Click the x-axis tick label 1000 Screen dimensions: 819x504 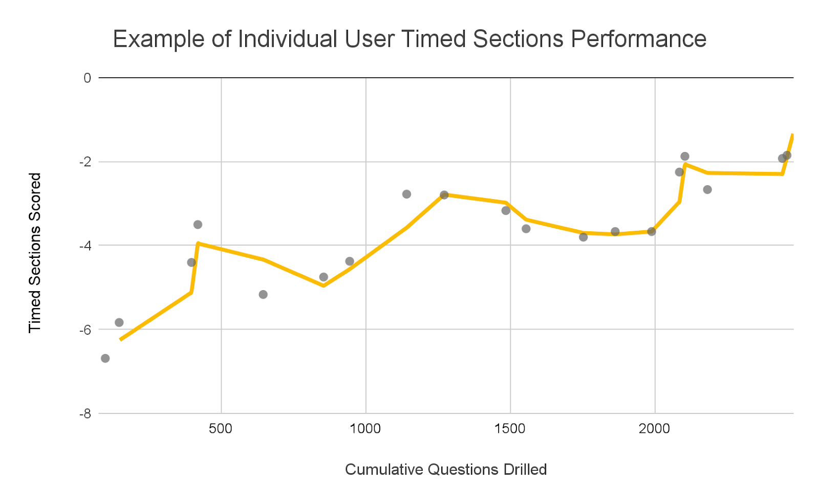365,428
